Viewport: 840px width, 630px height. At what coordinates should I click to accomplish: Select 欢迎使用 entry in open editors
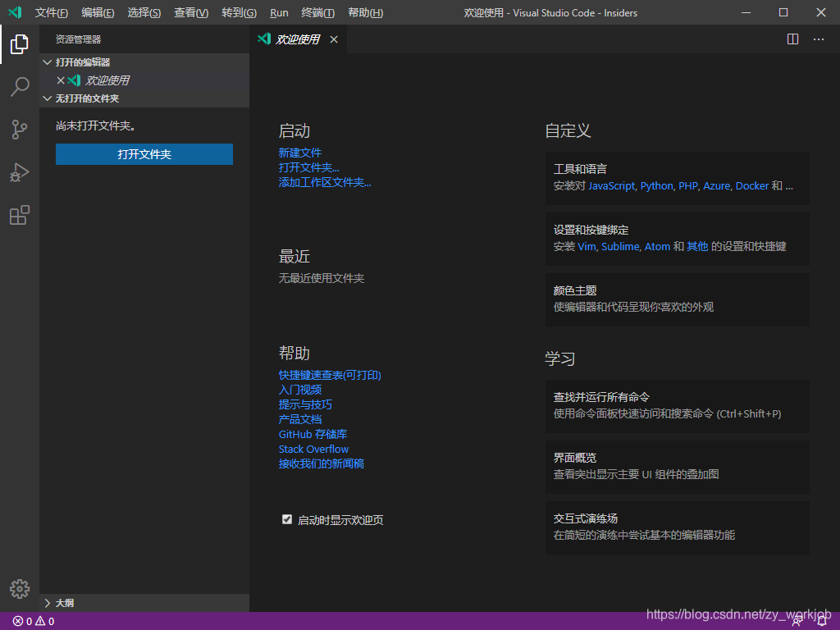coord(144,80)
